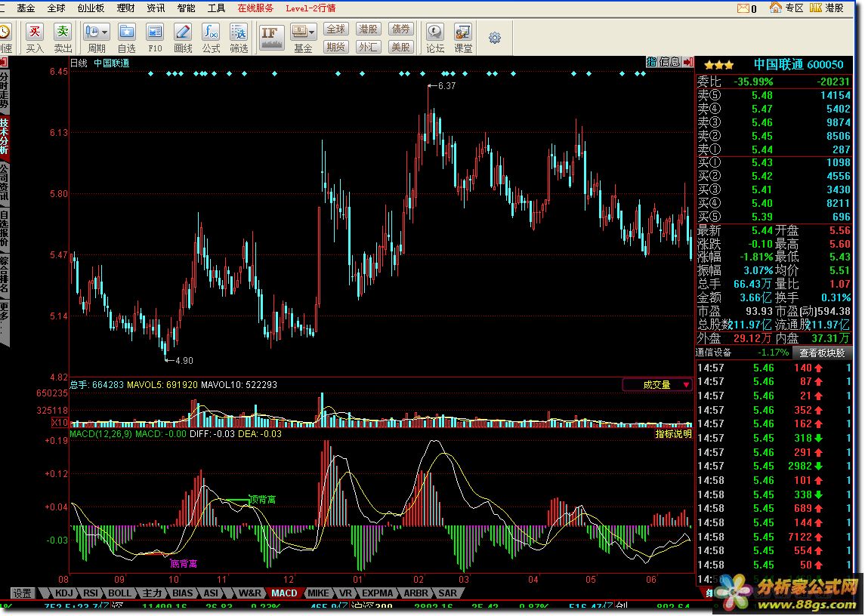Switch to the SAR indicator tab
The width and height of the screenshot is (865, 616).
click(x=447, y=593)
